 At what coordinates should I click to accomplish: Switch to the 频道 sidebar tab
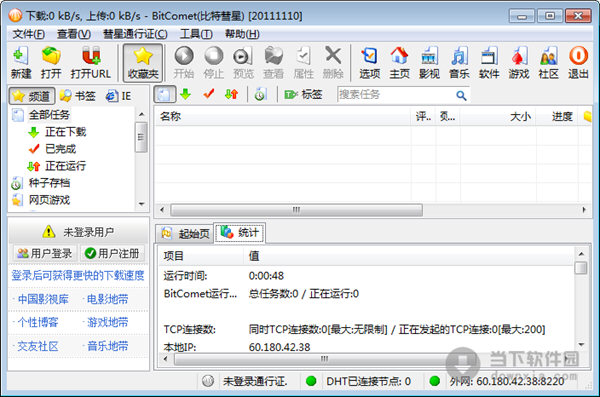coord(32,96)
